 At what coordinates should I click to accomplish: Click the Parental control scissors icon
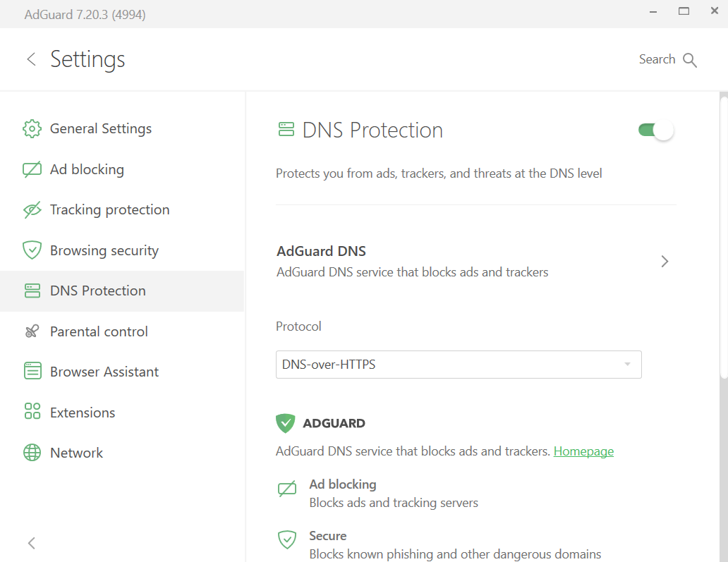tap(32, 331)
